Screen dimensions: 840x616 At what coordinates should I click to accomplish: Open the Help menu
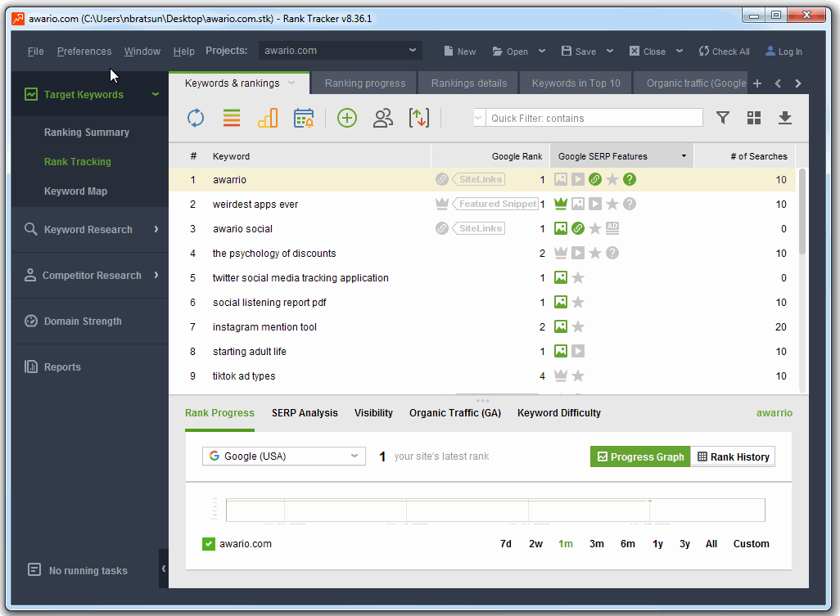[x=183, y=52]
